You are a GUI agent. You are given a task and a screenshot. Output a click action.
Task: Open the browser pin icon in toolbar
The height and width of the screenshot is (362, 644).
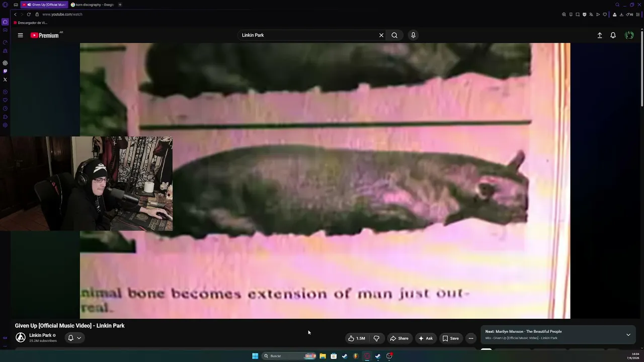(x=571, y=15)
